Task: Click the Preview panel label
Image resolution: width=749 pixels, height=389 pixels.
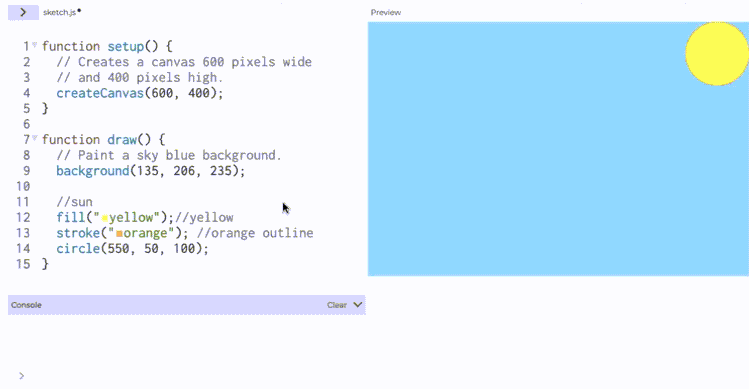Action: click(x=385, y=12)
